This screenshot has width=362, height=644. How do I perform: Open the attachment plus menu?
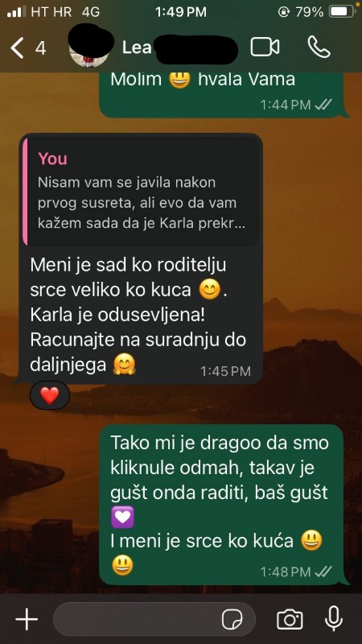[27, 619]
